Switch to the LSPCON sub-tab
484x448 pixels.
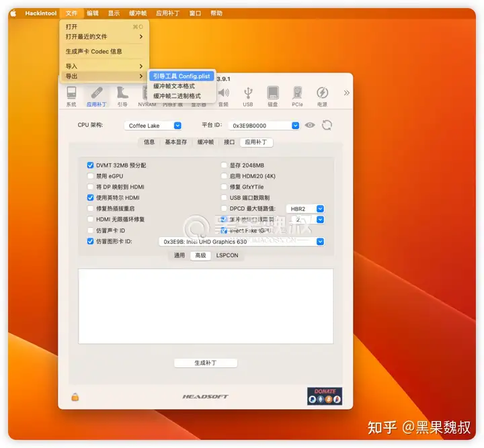(x=227, y=255)
